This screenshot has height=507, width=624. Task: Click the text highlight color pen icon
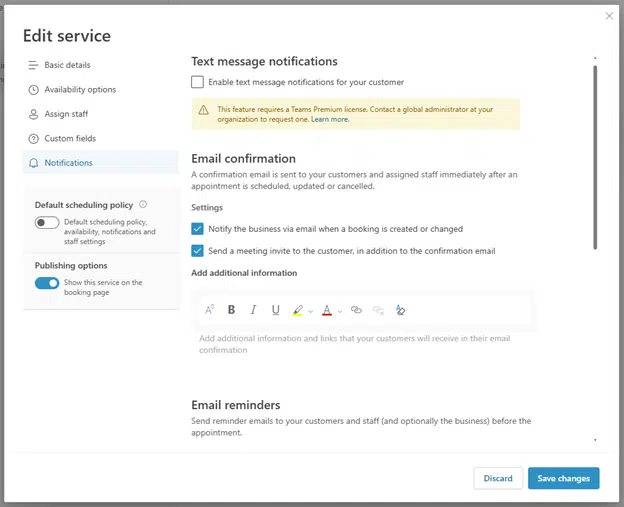(x=298, y=310)
